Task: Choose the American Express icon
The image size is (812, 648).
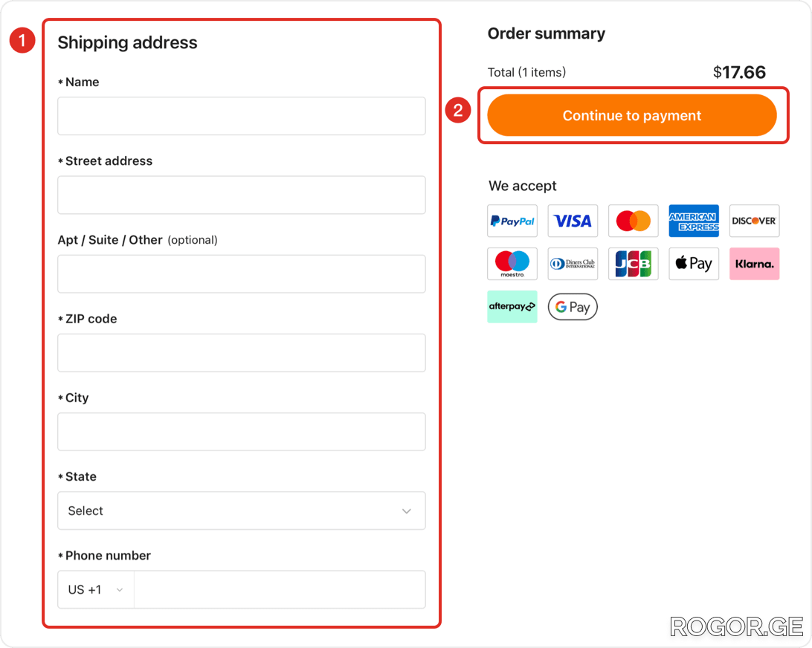Action: pyautogui.click(x=694, y=221)
